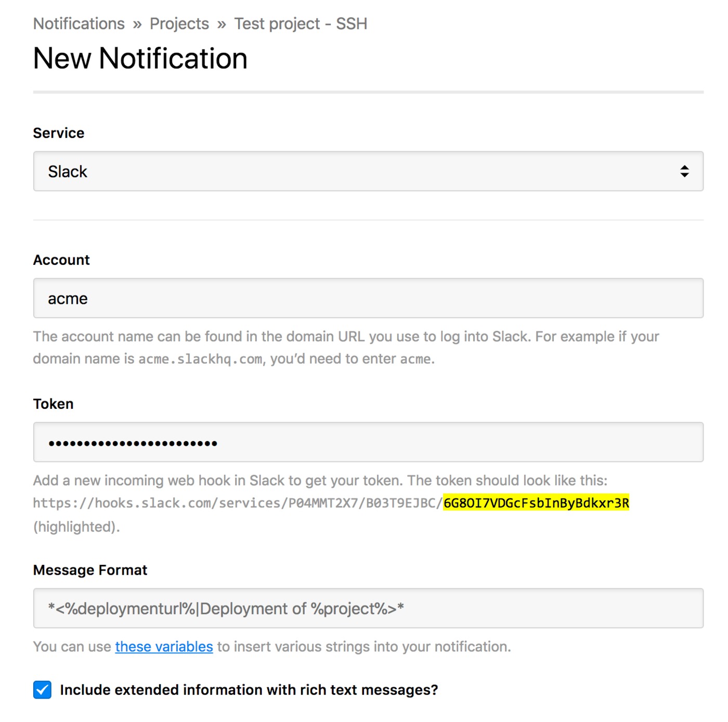Open Test project - SSH breadcrumb
Viewport: 728px width, 722px height.
301,24
